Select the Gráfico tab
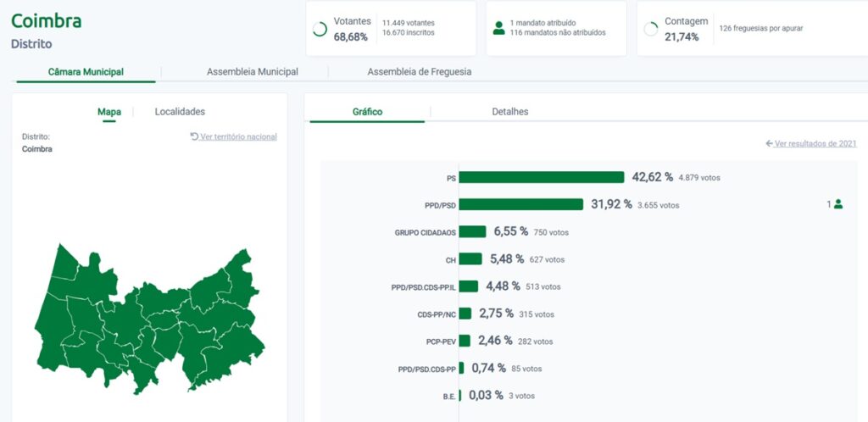Viewport: 868px width, 422px height. click(367, 112)
